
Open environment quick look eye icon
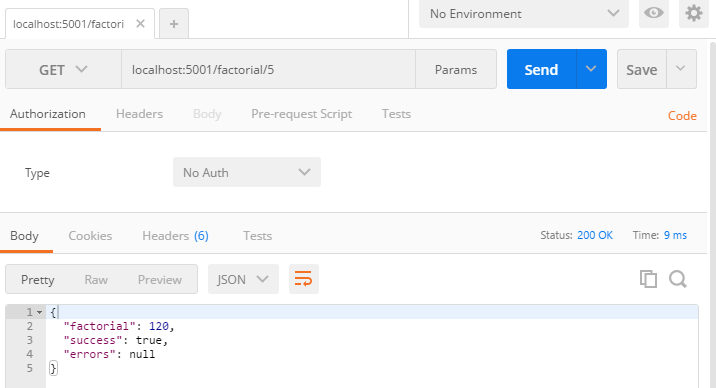click(x=653, y=13)
